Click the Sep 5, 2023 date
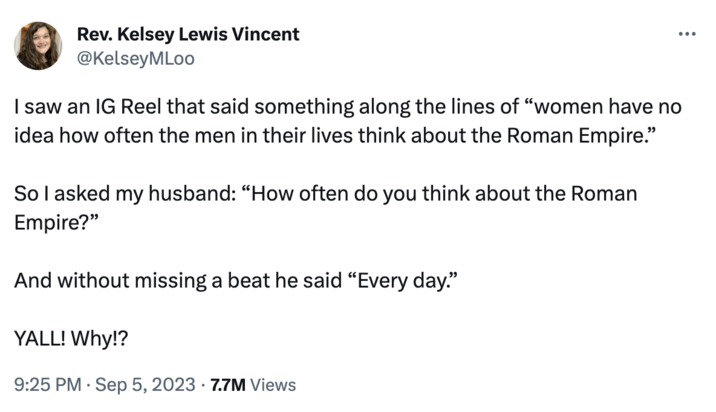The width and height of the screenshot is (716, 412). (146, 384)
